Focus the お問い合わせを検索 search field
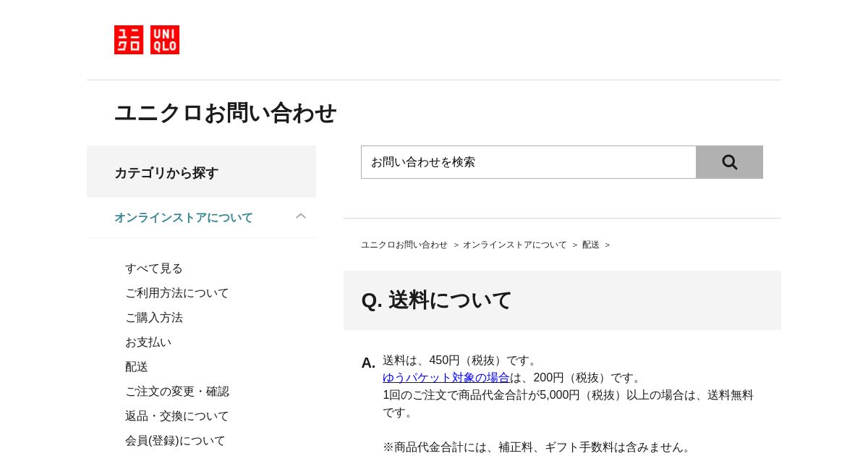Image resolution: width=868 pixels, height=456 pixels. point(529,162)
